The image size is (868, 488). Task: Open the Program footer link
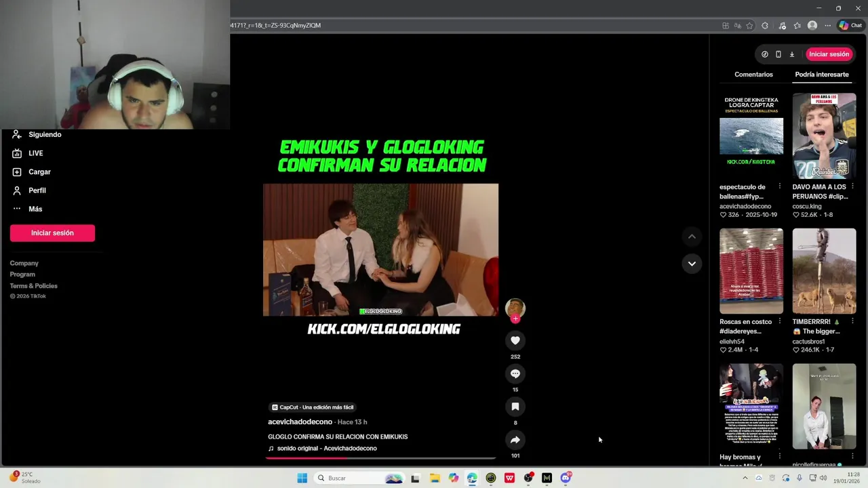(x=22, y=274)
